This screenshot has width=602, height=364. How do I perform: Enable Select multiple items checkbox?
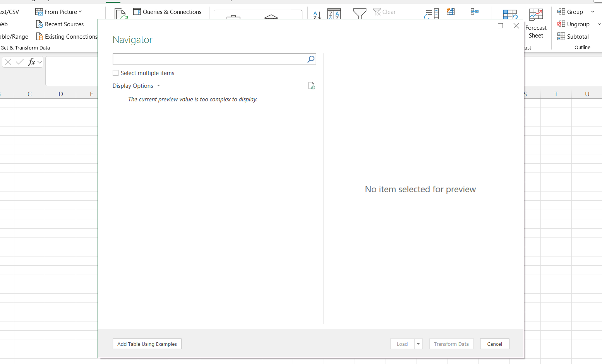115,73
